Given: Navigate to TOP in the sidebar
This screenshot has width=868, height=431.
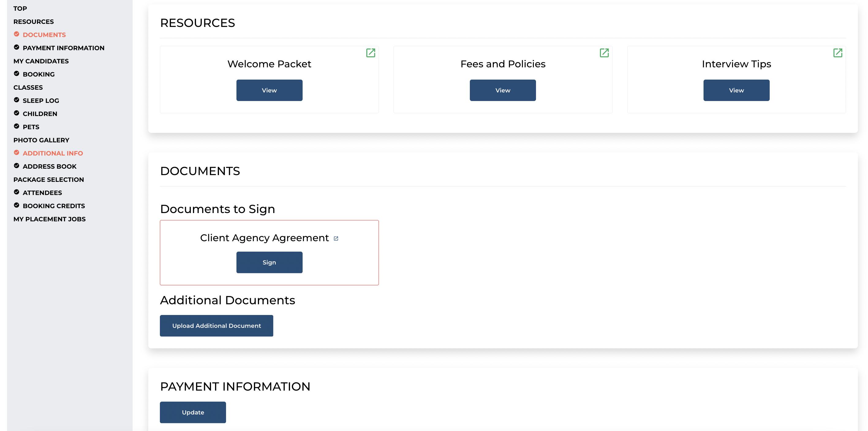Looking at the screenshot, I should click(20, 9).
